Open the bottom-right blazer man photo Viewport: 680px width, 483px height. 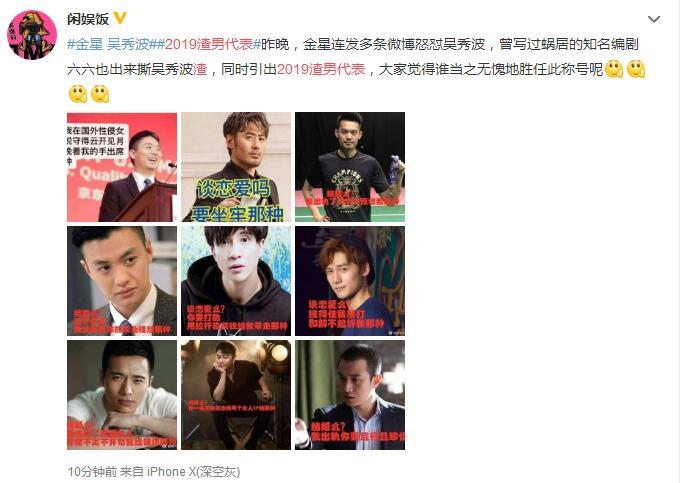point(350,395)
